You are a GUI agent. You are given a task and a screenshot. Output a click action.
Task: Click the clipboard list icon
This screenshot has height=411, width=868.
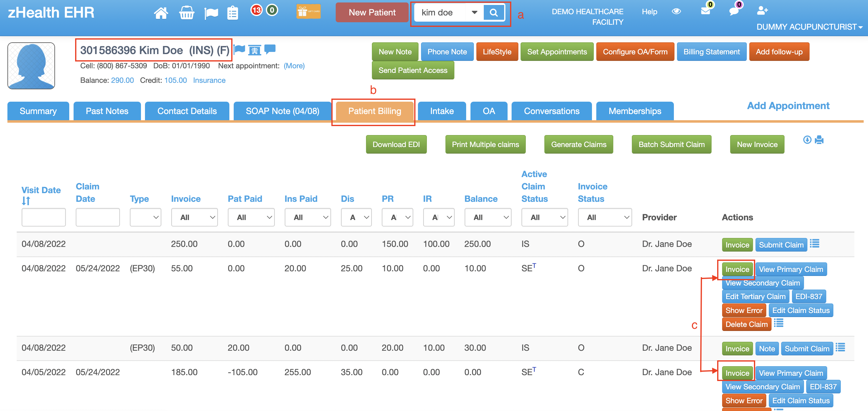point(232,13)
